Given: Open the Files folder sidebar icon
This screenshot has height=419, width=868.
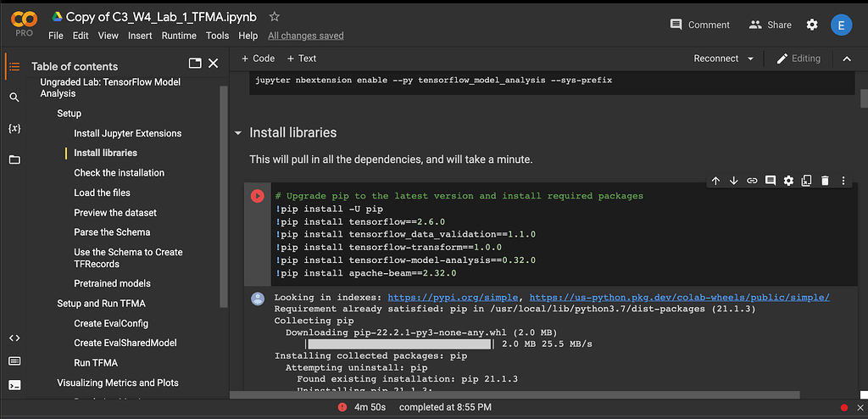Looking at the screenshot, I should click(14, 159).
